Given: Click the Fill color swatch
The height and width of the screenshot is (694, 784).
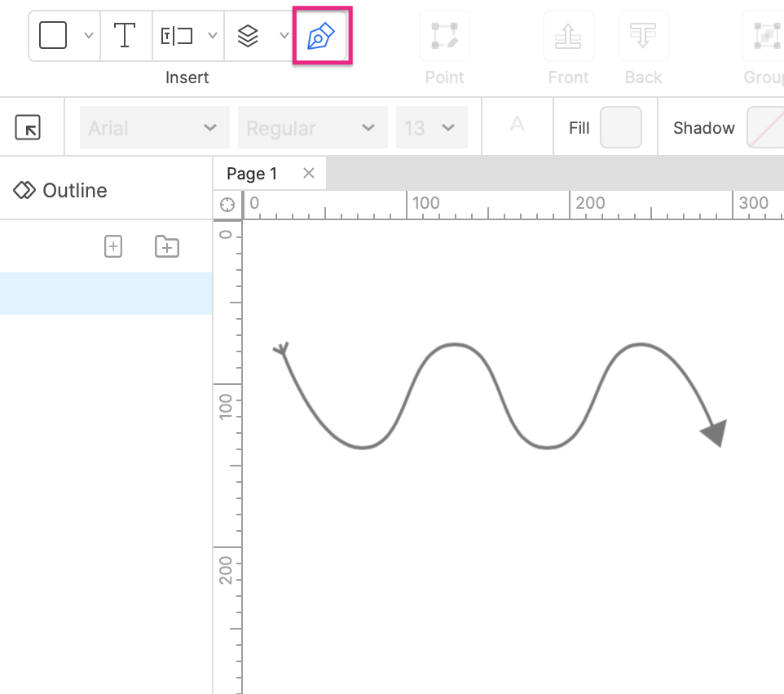Looking at the screenshot, I should (x=620, y=127).
